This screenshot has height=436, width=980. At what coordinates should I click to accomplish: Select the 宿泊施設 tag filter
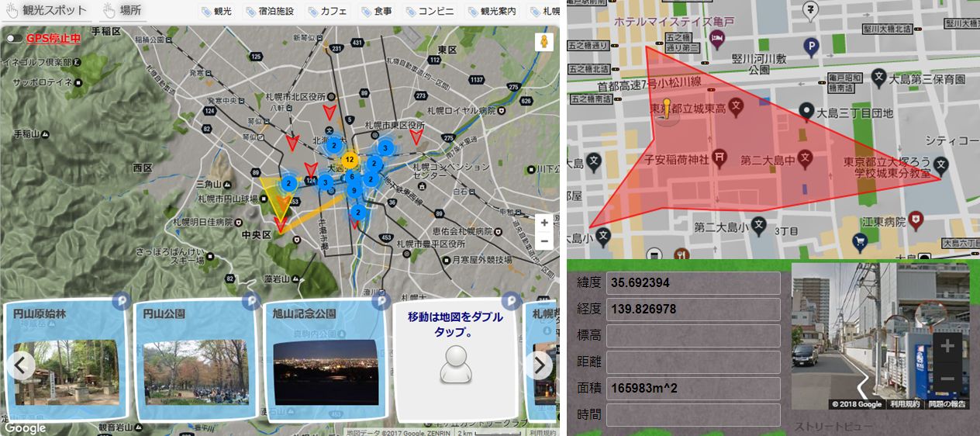270,12
